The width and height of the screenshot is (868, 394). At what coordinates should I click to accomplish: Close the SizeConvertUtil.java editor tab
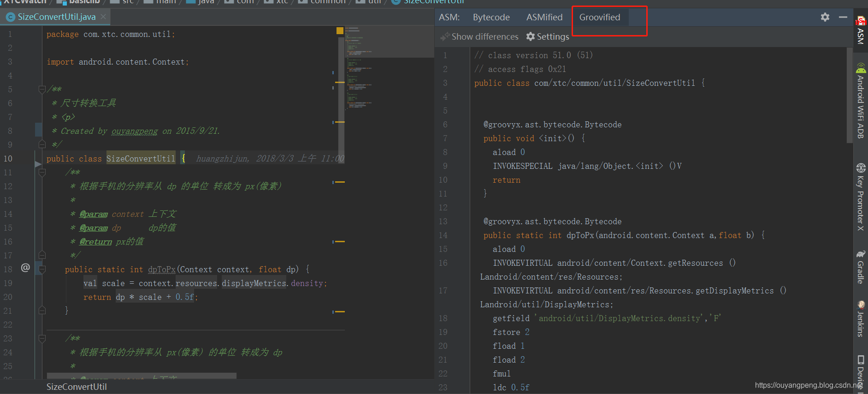[x=103, y=17]
